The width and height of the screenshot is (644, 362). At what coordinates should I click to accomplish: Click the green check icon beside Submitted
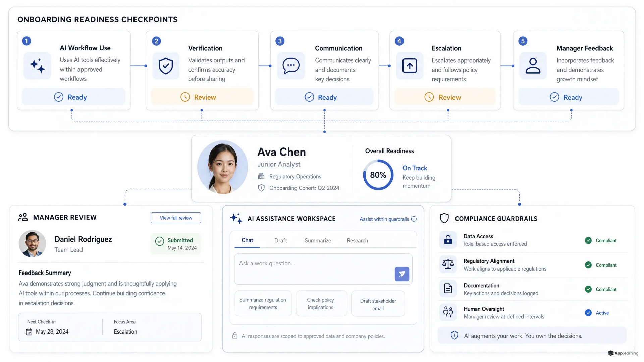[x=160, y=241]
